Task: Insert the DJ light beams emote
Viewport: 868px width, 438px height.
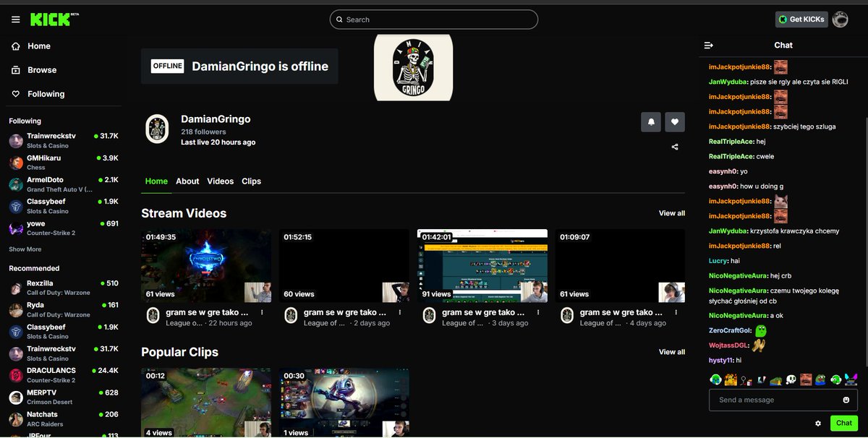Action: pos(851,379)
